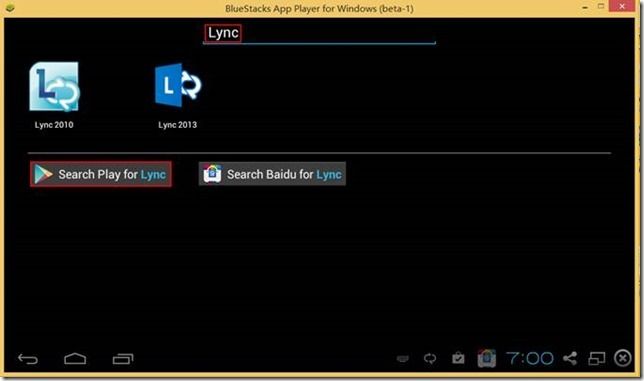Click the rotate screen icon
The width and height of the screenshot is (644, 381).
tap(430, 358)
